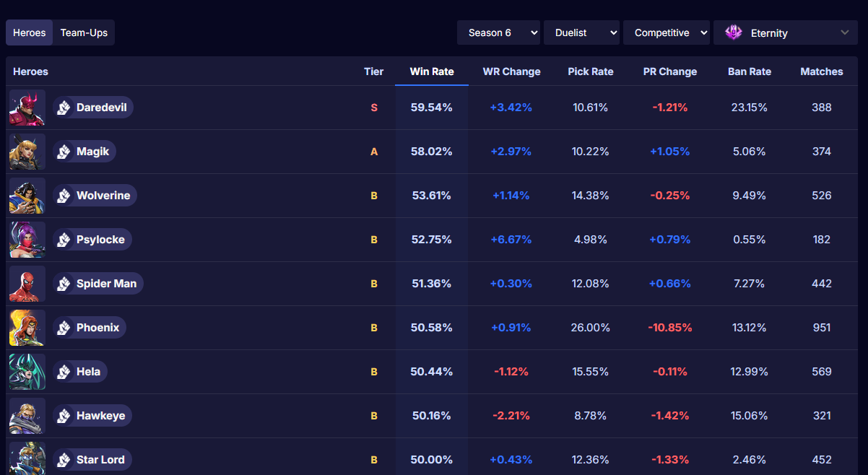
Task: Click Phoenix's hero portrait thumbnail
Action: [27, 328]
